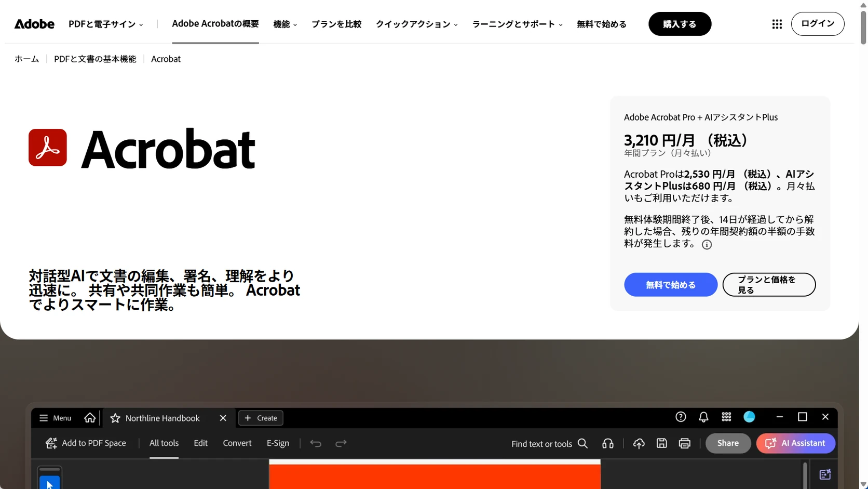868x489 pixels.
Task: Close the Northline Handbook tab
Action: (x=223, y=418)
